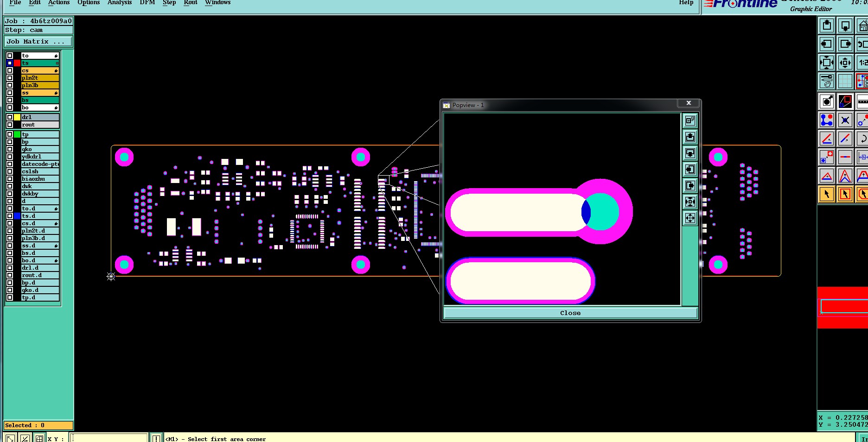Toggle checkbox for layer 'tp'

click(x=10, y=134)
